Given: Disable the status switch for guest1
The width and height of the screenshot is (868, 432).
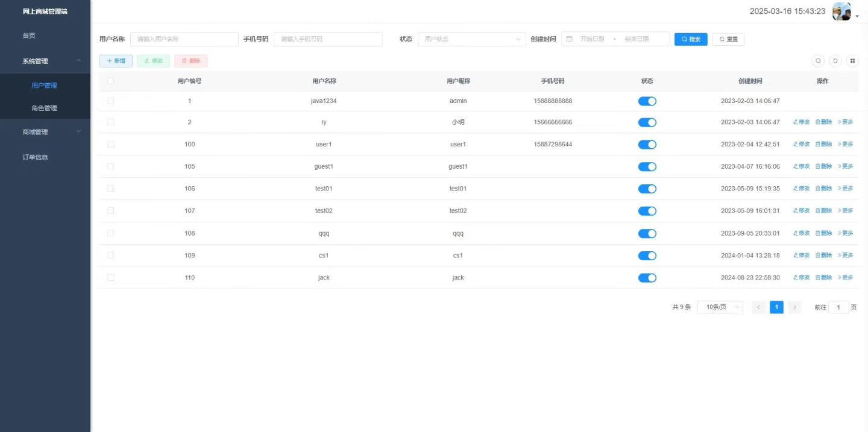Looking at the screenshot, I should pyautogui.click(x=647, y=167).
